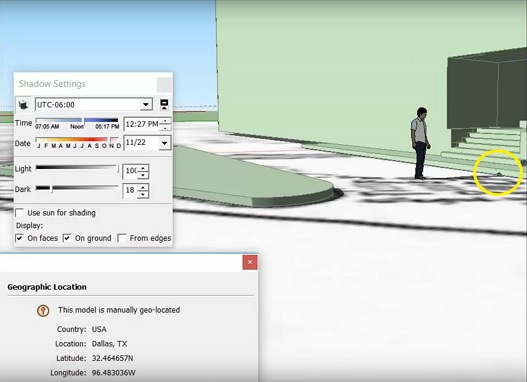This screenshot has height=382, width=527.
Task: Click the Time slider at Noon
Action: tap(83, 120)
